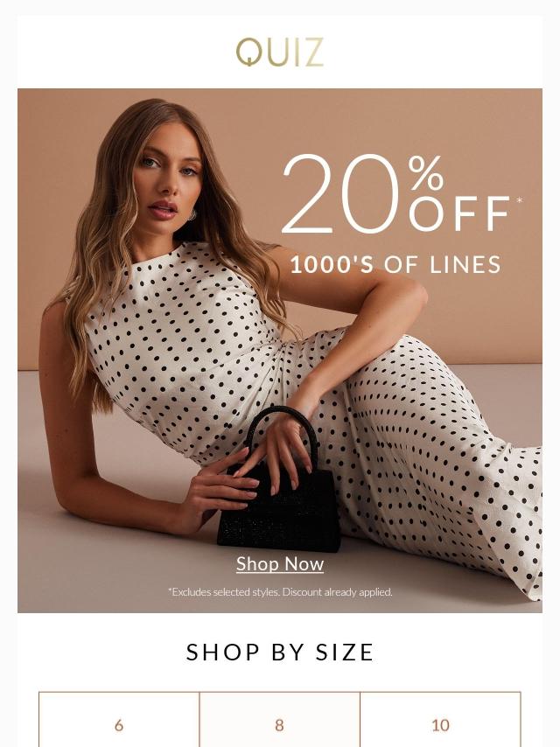Click the percent symbol in the banner

click(425, 173)
